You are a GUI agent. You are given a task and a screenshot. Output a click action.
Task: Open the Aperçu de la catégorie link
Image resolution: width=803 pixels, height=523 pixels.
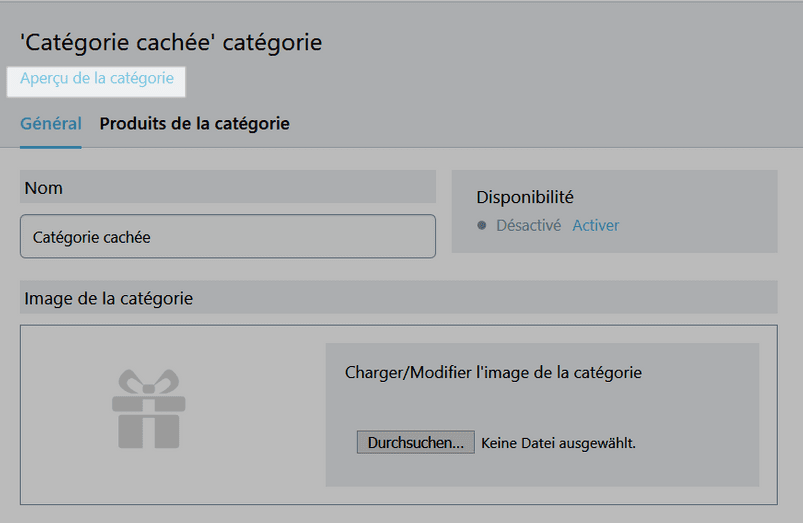(x=97, y=78)
